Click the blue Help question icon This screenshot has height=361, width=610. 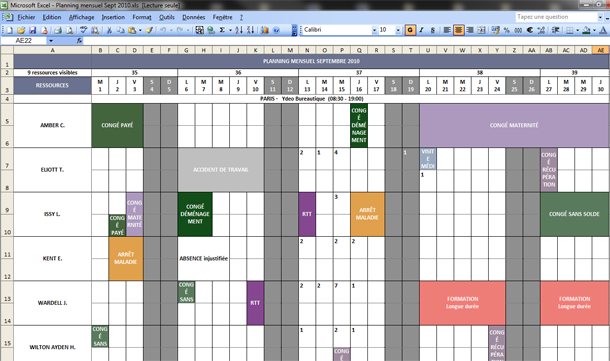pos(277,30)
